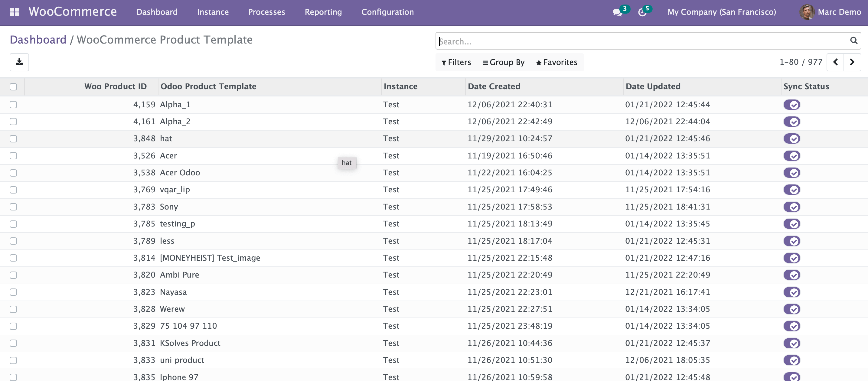Image resolution: width=868 pixels, height=381 pixels.
Task: Select all rows with header checkbox
Action: [x=13, y=86]
